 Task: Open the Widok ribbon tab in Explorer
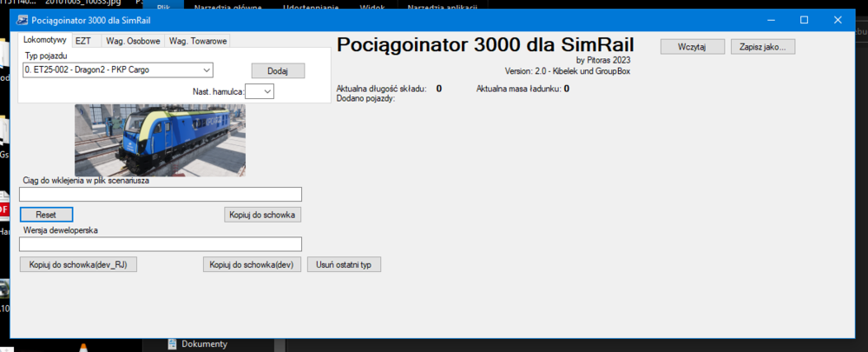click(x=372, y=8)
